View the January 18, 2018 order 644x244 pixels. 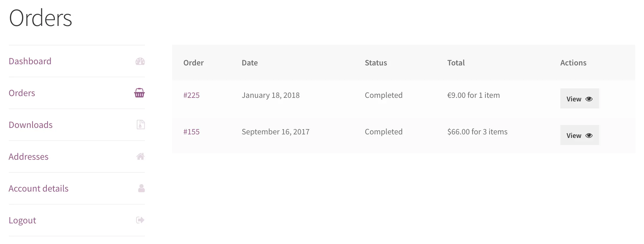[579, 98]
